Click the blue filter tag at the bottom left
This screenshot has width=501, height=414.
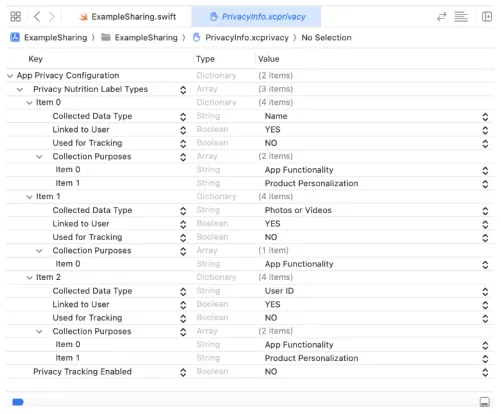[18, 402]
